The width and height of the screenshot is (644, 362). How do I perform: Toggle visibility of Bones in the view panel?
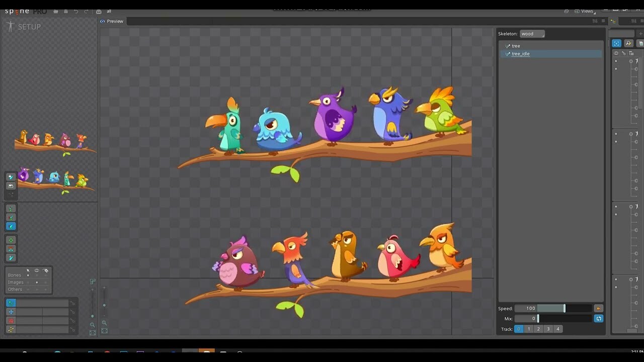(x=36, y=275)
